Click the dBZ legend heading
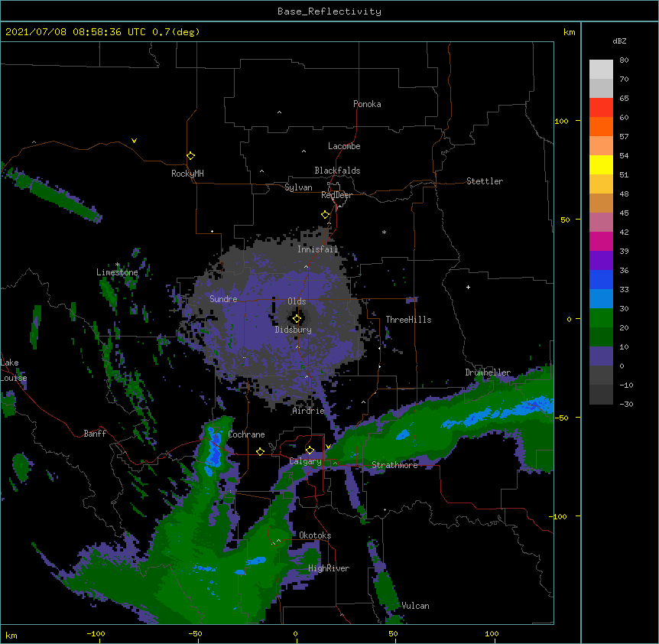Image resolution: width=659 pixels, height=644 pixels. tap(619, 41)
